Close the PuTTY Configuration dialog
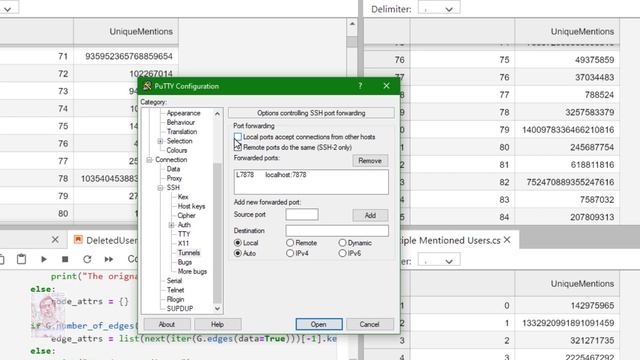Image resolution: width=640 pixels, height=360 pixels. tap(386, 86)
